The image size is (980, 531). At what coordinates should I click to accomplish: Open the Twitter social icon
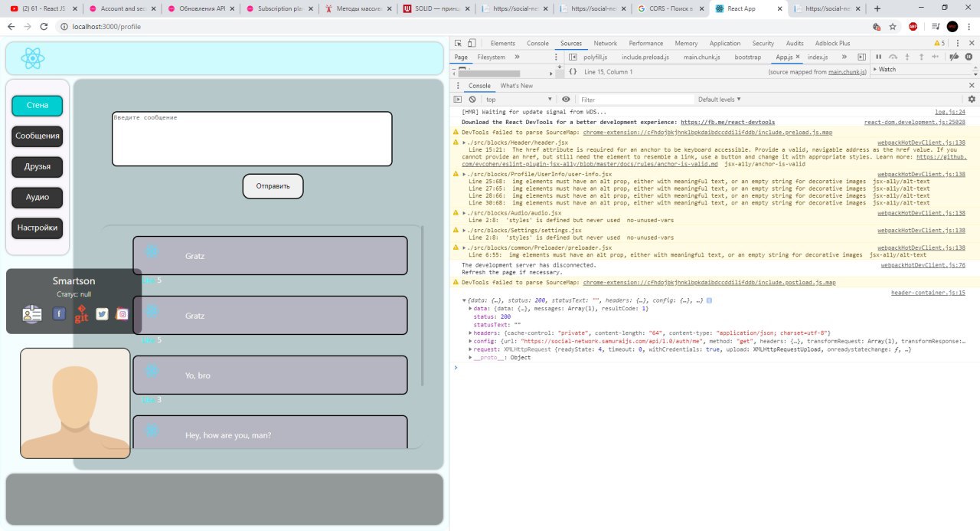click(x=102, y=314)
